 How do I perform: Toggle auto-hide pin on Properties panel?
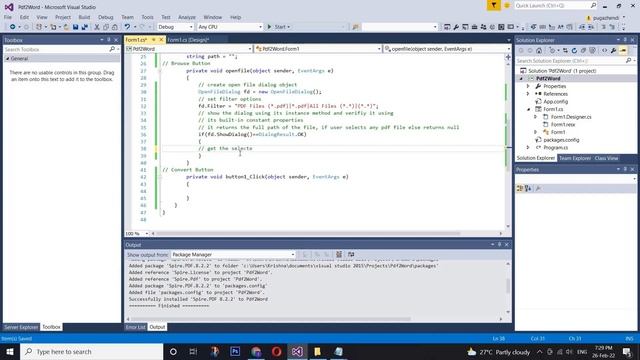click(625, 169)
